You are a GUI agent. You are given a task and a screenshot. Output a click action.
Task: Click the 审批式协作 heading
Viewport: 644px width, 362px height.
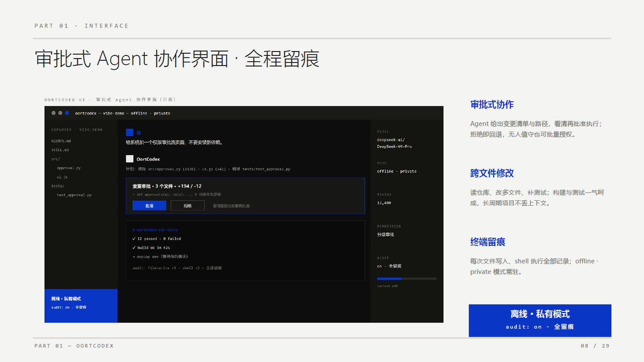[492, 105]
